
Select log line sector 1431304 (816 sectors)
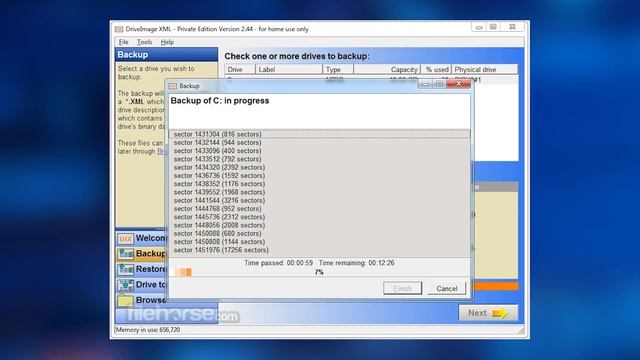[320, 134]
